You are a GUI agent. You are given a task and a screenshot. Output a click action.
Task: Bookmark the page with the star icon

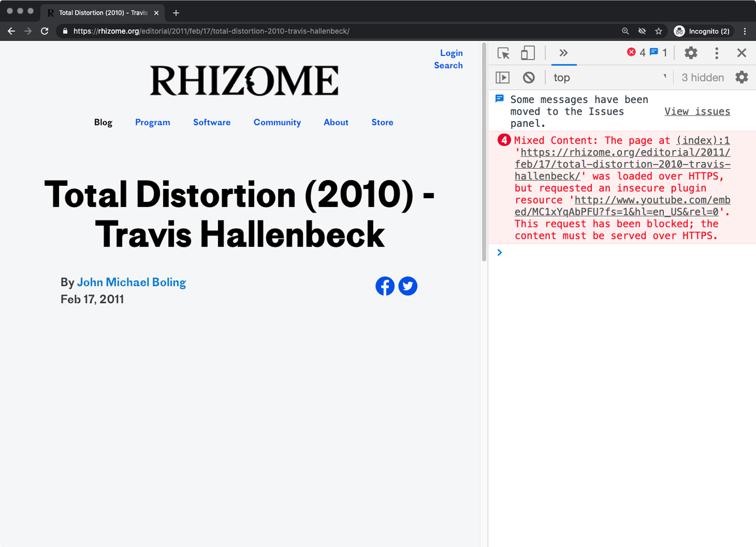(x=658, y=31)
